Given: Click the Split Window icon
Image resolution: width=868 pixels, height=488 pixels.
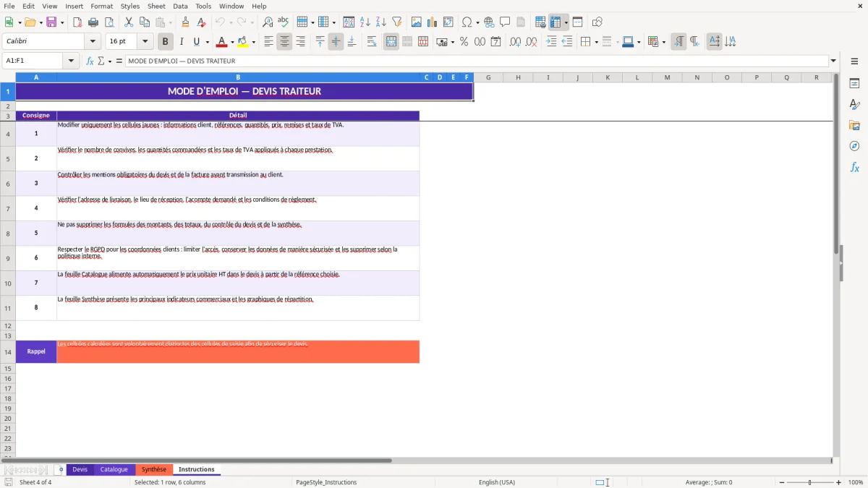Looking at the screenshot, I should click(x=578, y=22).
